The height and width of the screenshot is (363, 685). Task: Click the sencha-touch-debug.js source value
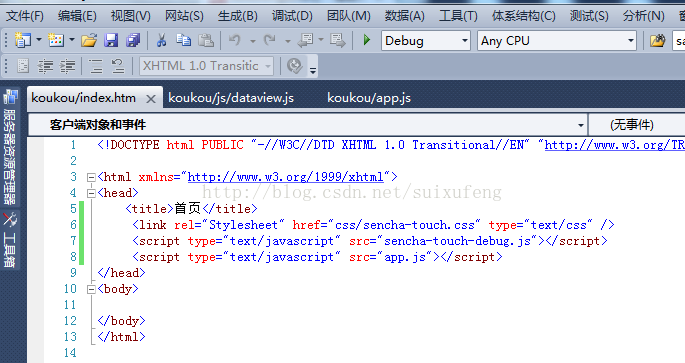point(457,241)
